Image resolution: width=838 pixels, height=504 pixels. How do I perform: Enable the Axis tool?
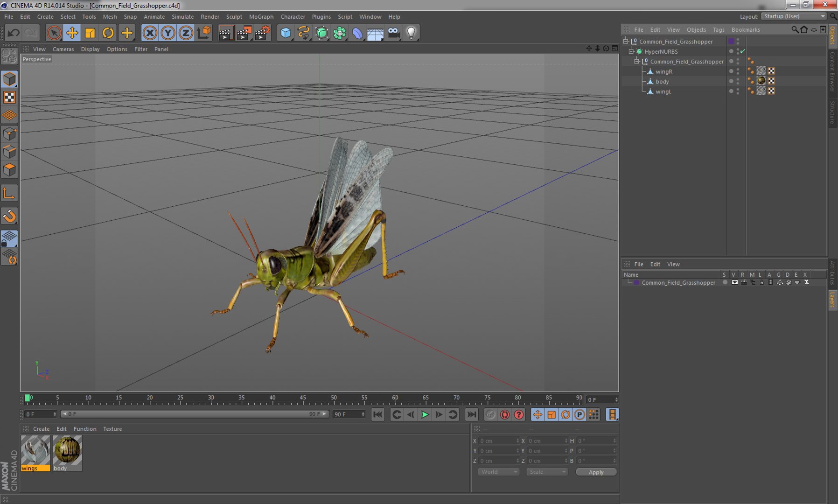point(10,193)
